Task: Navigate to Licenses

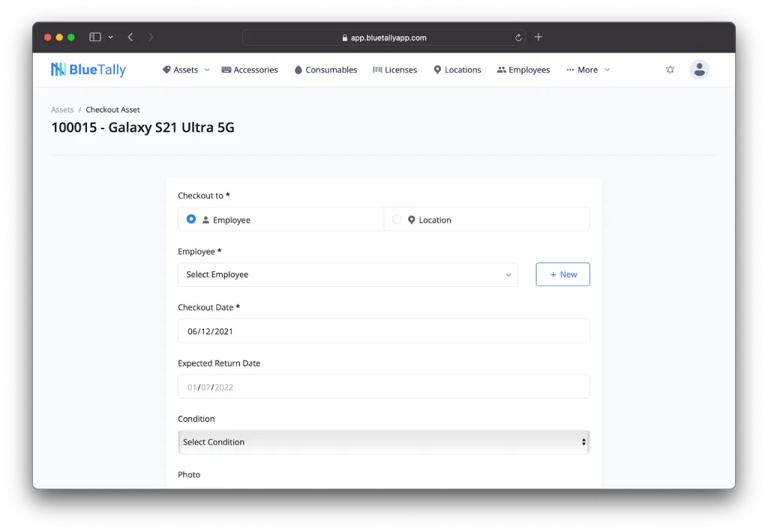Action: [394, 70]
